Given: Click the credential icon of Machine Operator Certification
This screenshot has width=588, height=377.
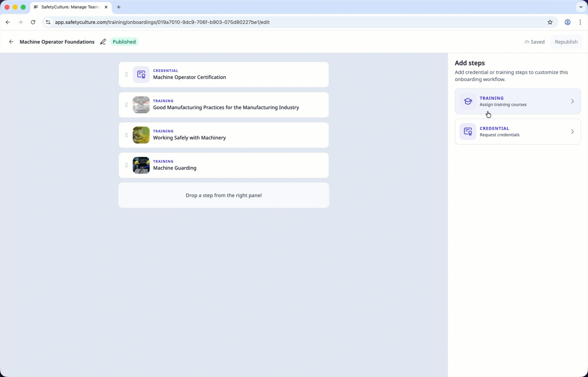Looking at the screenshot, I should pyautogui.click(x=141, y=75).
